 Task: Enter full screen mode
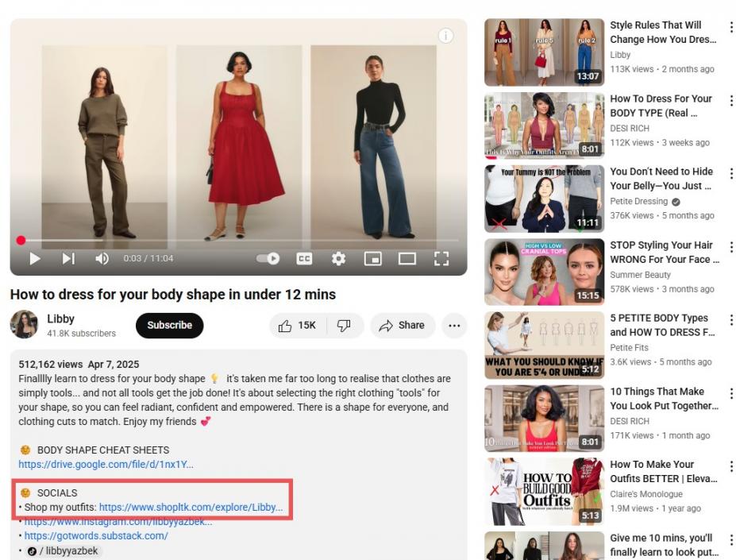click(x=441, y=258)
